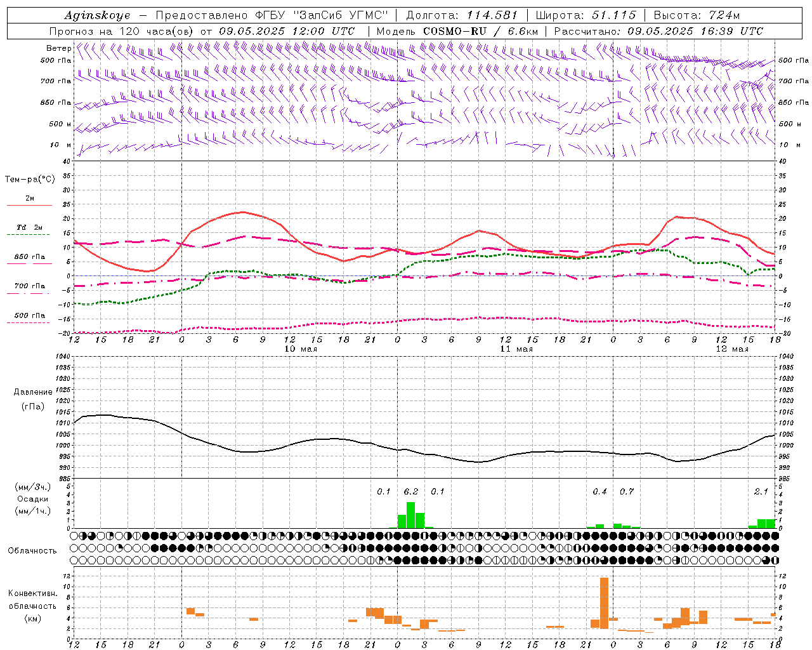Select the 'Широта: 51.115' latitude field
812x650 pixels.
click(586, 16)
